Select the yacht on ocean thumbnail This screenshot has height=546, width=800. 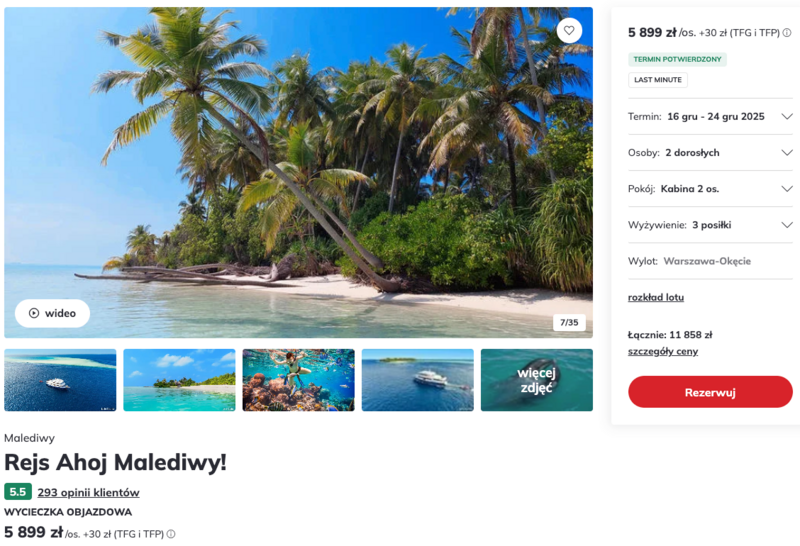[x=60, y=380]
